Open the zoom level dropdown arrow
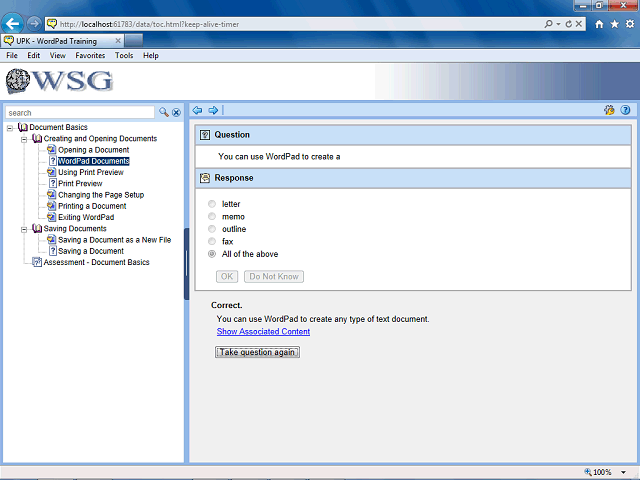 coord(623,472)
